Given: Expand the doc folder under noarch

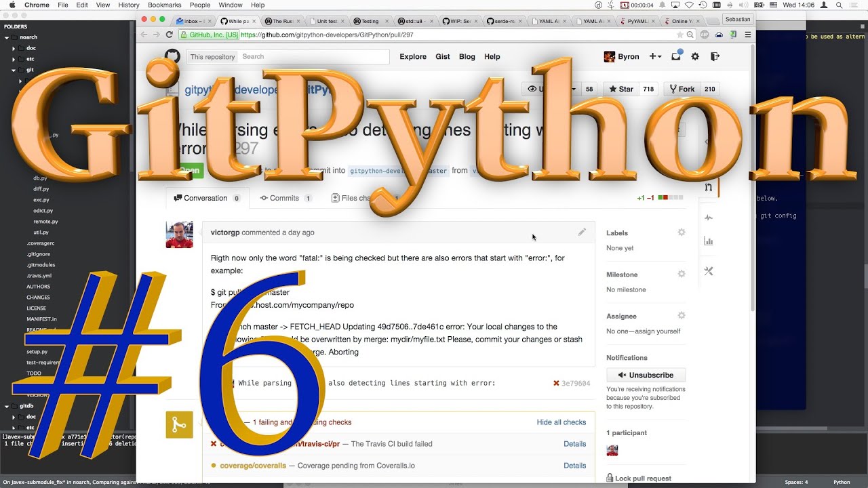Looking at the screenshot, I should pyautogui.click(x=13, y=48).
